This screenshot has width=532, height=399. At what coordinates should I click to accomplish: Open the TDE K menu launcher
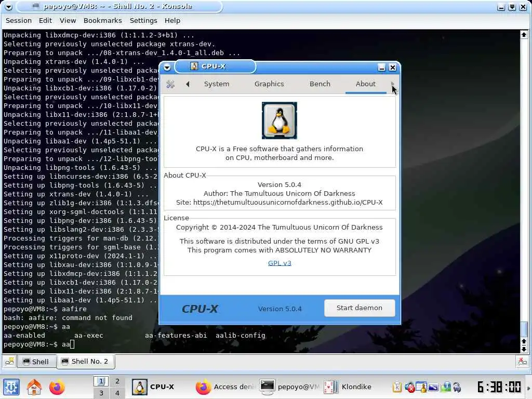pos(11,387)
